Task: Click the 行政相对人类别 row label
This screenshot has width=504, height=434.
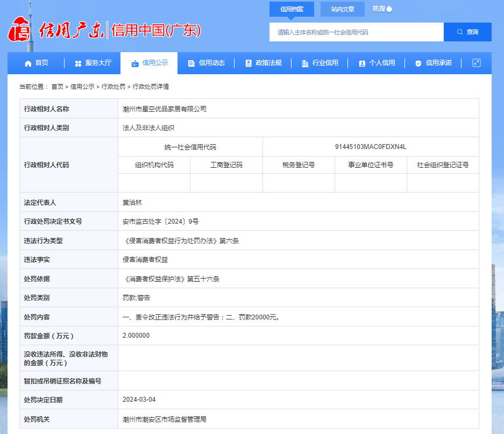Action: (46, 128)
